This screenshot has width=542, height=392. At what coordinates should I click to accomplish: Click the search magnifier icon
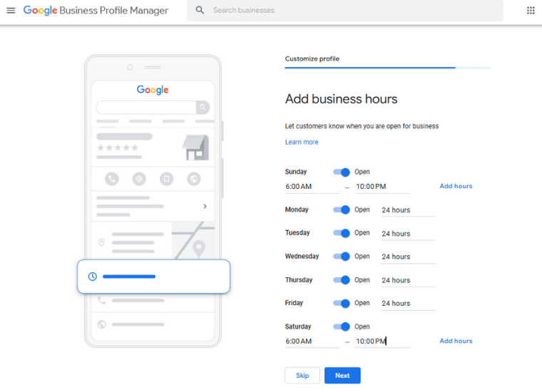point(200,10)
